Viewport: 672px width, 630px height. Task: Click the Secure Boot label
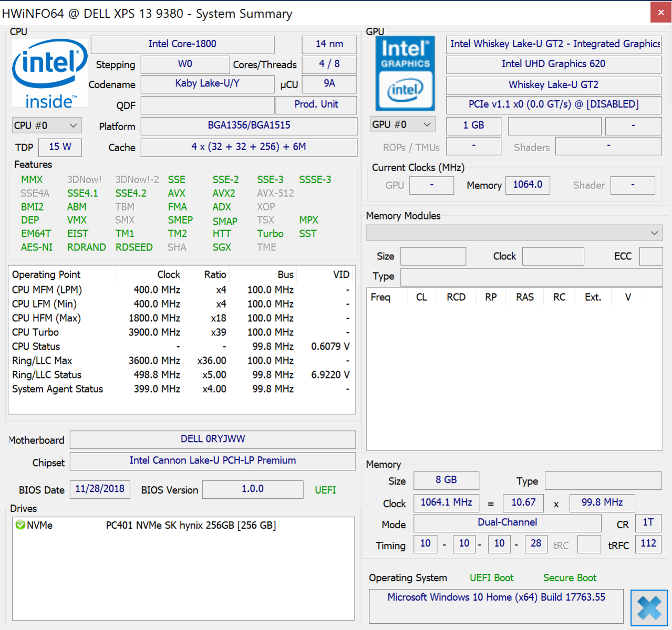(570, 578)
